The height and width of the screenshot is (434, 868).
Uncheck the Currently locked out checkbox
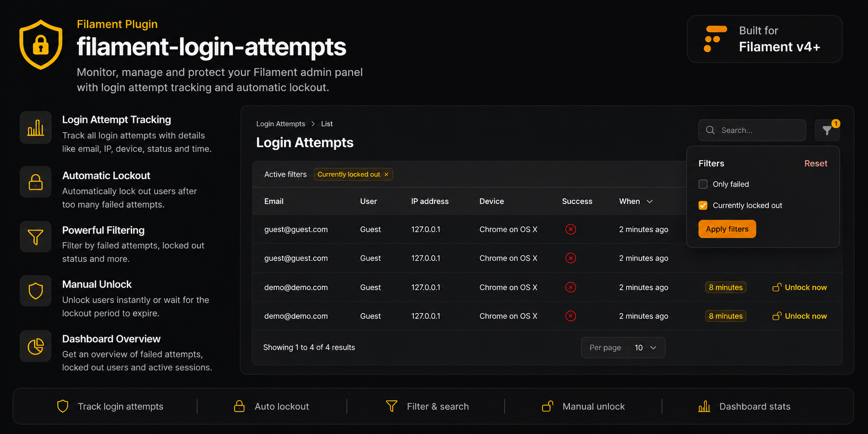coord(703,206)
